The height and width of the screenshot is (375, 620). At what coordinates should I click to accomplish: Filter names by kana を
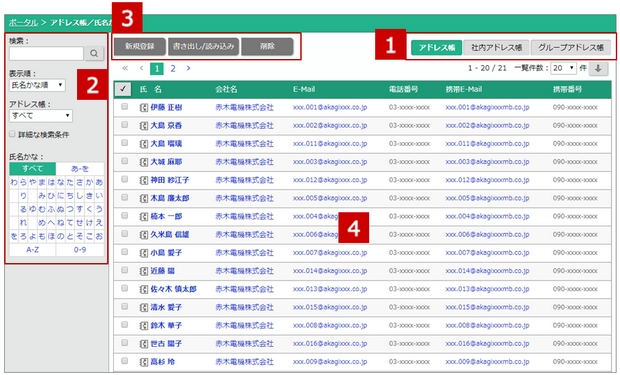pos(14,237)
